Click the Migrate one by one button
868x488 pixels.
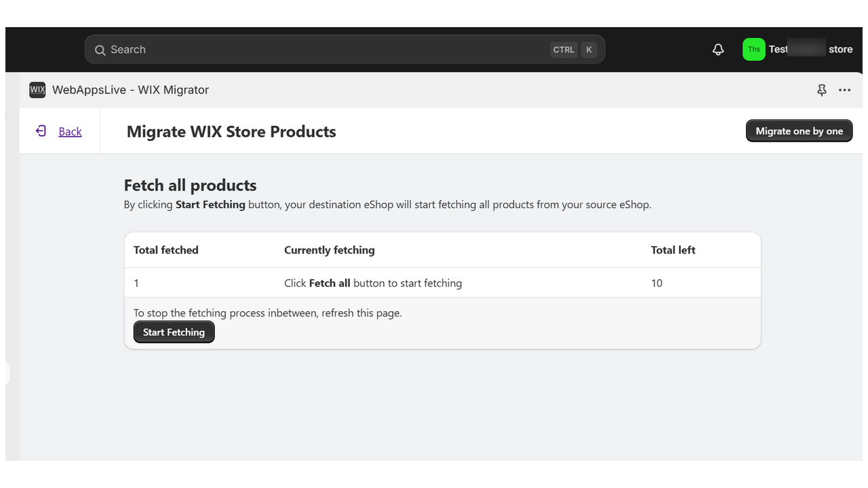click(x=800, y=131)
